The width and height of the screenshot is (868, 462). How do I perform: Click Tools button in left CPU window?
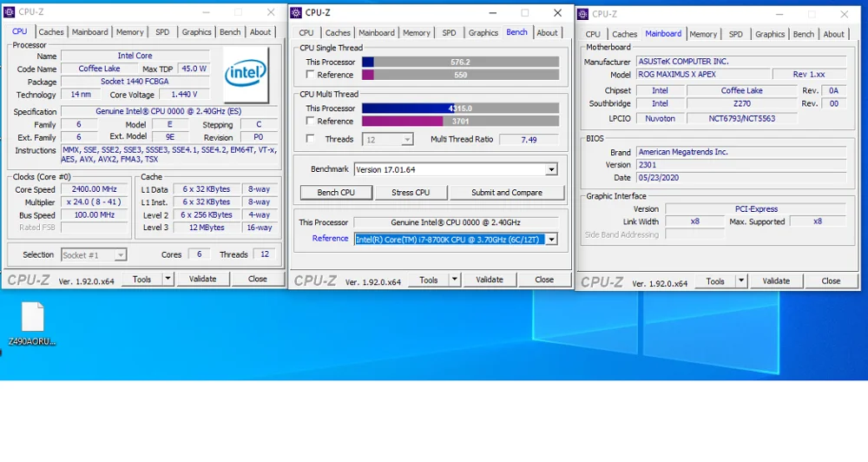click(141, 279)
